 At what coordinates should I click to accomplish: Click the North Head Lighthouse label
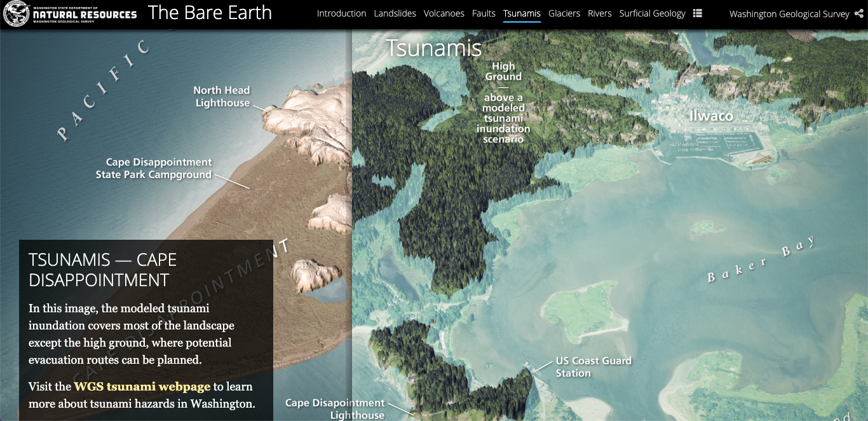point(222,97)
